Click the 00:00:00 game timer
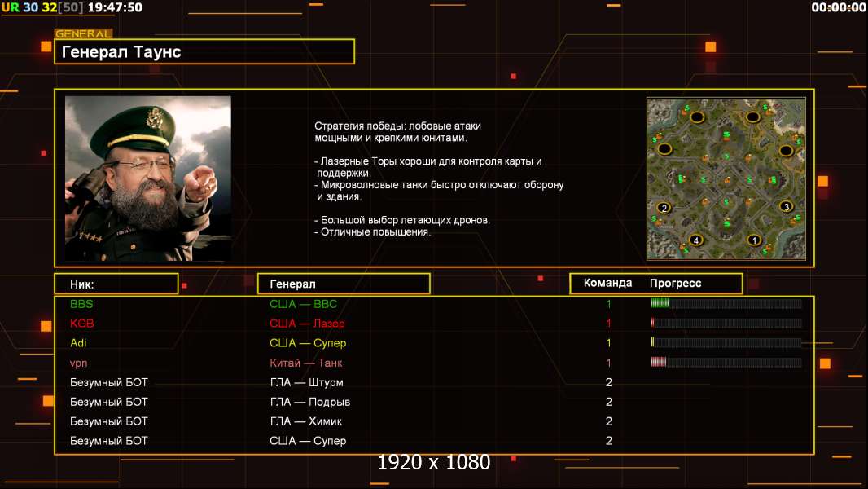 click(x=838, y=7)
